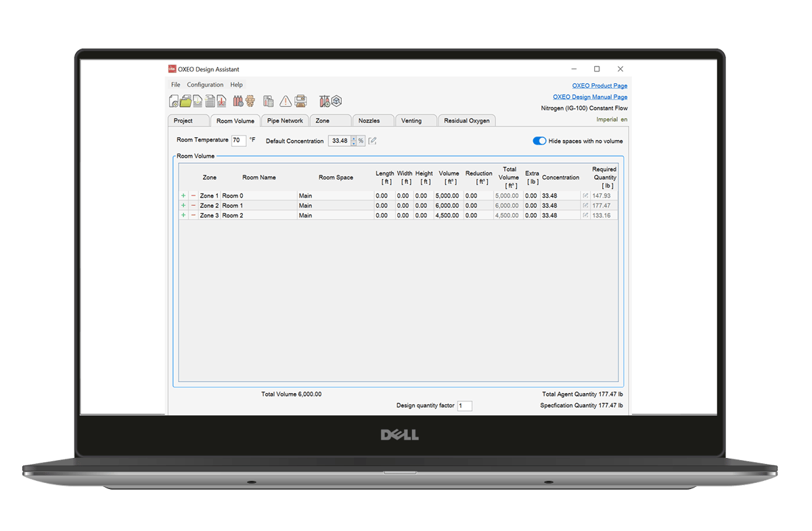Click the en language label

pos(624,120)
